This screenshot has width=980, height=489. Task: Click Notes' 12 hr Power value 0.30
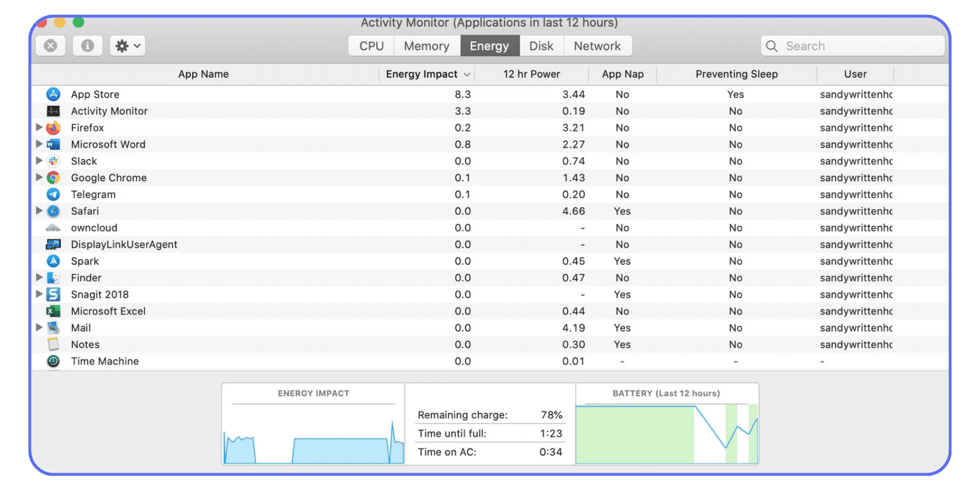click(574, 345)
